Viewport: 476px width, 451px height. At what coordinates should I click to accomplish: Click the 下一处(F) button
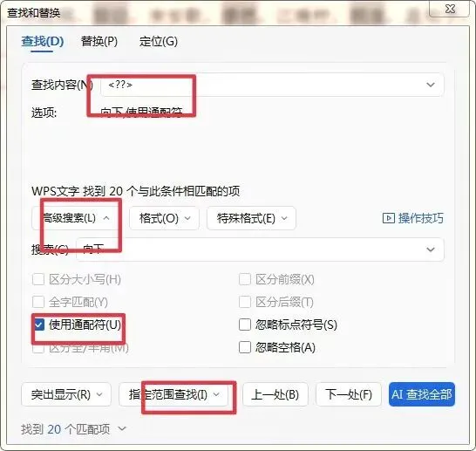point(349,394)
